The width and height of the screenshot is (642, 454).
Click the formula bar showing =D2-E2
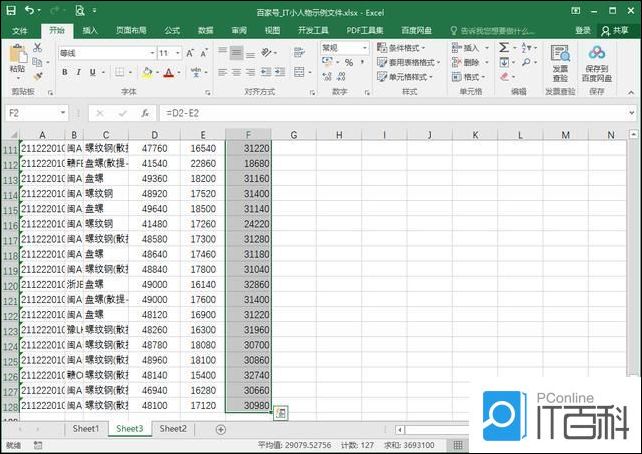pos(390,113)
